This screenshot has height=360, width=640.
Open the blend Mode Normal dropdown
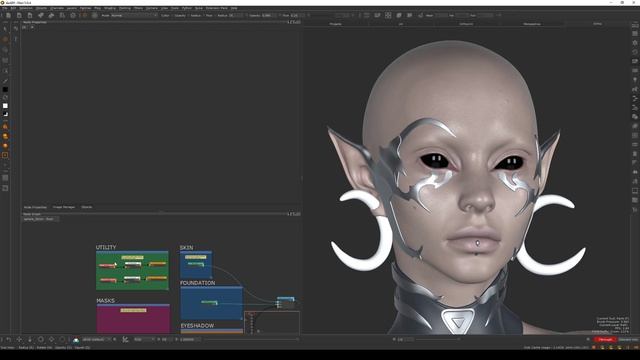[x=134, y=16]
